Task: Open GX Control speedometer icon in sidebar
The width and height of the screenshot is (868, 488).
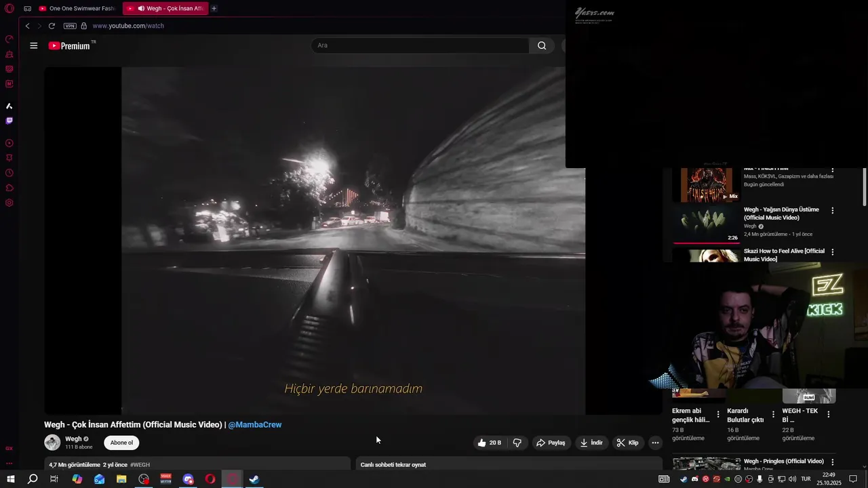Action: click(9, 39)
